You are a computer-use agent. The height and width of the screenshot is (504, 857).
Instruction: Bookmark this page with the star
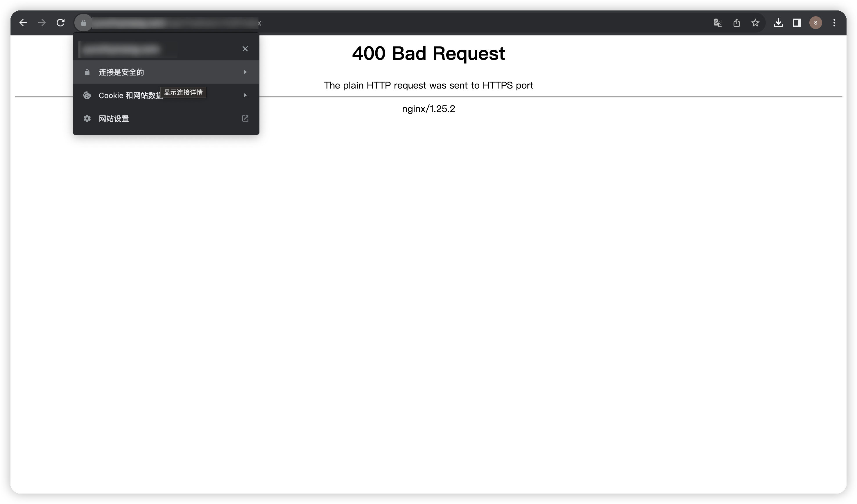click(x=755, y=23)
